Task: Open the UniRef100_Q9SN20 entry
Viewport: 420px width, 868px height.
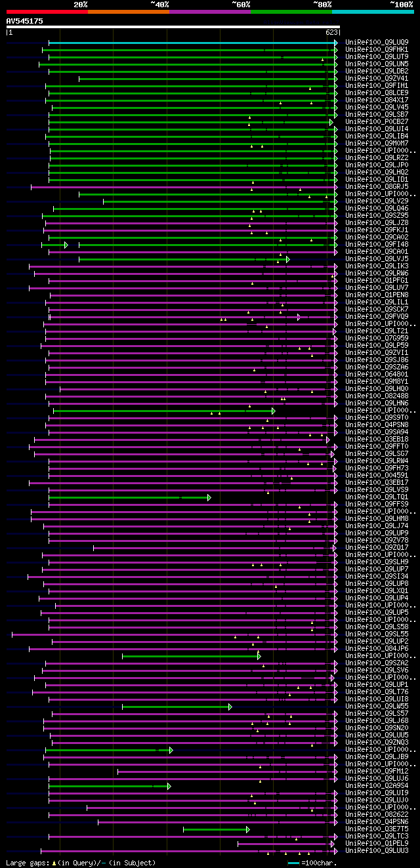Action: click(x=377, y=728)
